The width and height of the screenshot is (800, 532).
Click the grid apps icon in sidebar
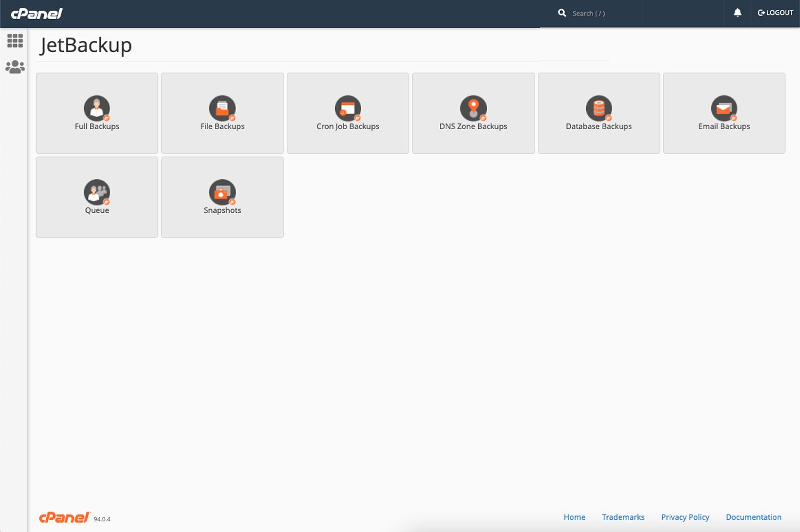click(15, 41)
